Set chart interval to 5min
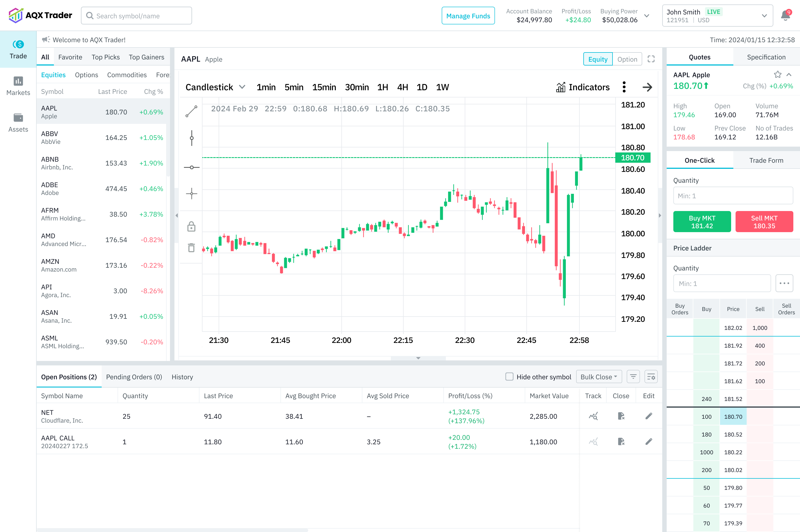Viewport: 800px width, 532px height. tap(294, 87)
